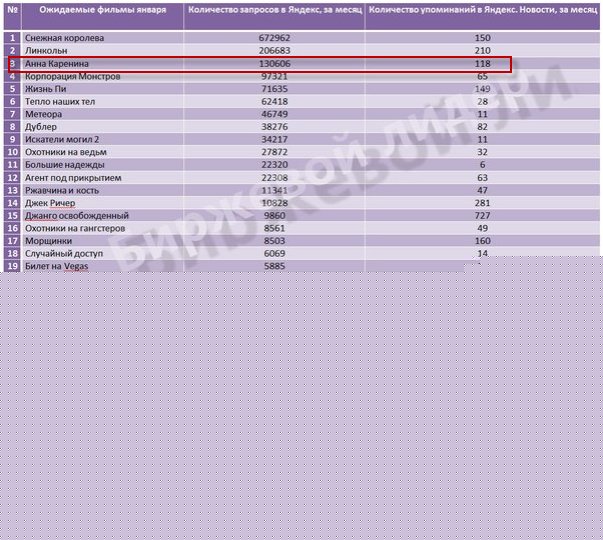603x540 pixels.
Task: Select 'Искатели могил 2' film title
Action: coord(62,139)
